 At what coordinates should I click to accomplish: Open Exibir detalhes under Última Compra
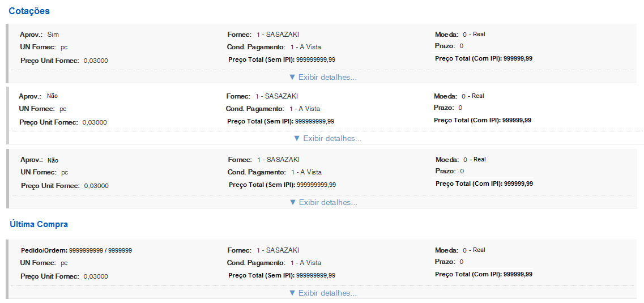(323, 293)
